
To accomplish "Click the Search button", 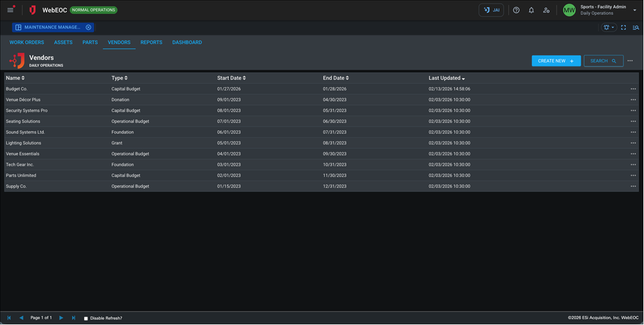I will 603,61.
